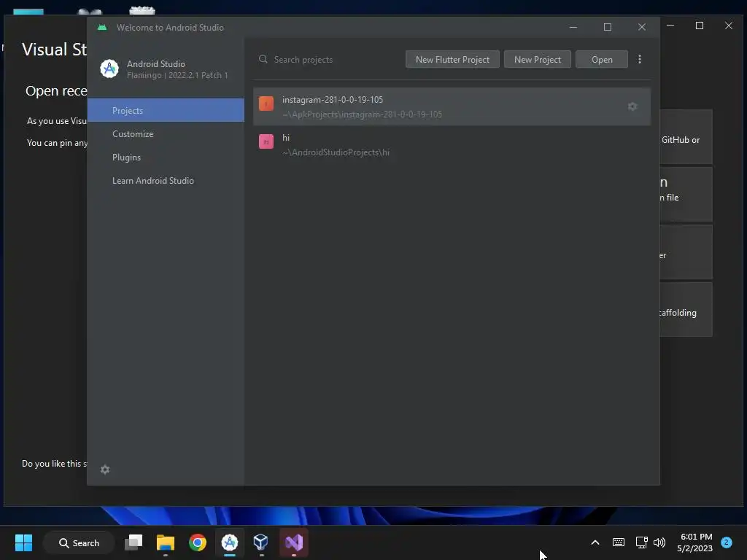Click the GitHub card in Visual Studio

pos(686,137)
